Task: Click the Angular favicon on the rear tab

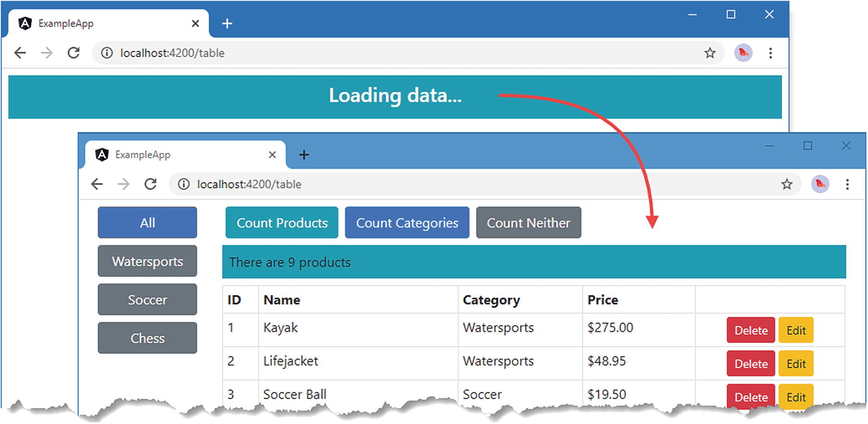Action: (x=25, y=23)
